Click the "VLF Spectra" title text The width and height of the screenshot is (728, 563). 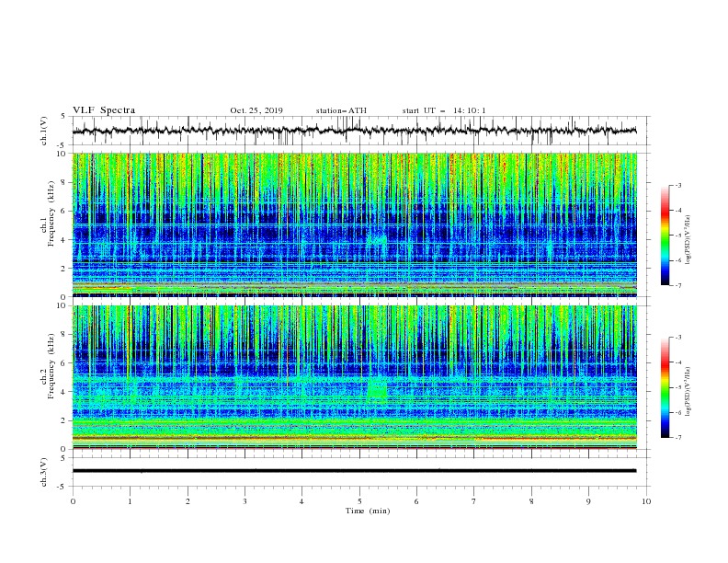point(104,110)
